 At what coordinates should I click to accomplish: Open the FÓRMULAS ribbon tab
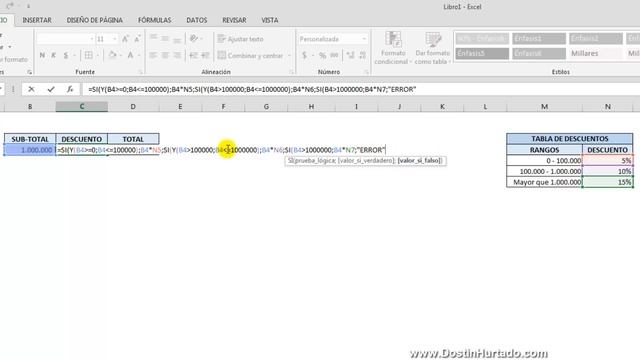[x=155, y=20]
